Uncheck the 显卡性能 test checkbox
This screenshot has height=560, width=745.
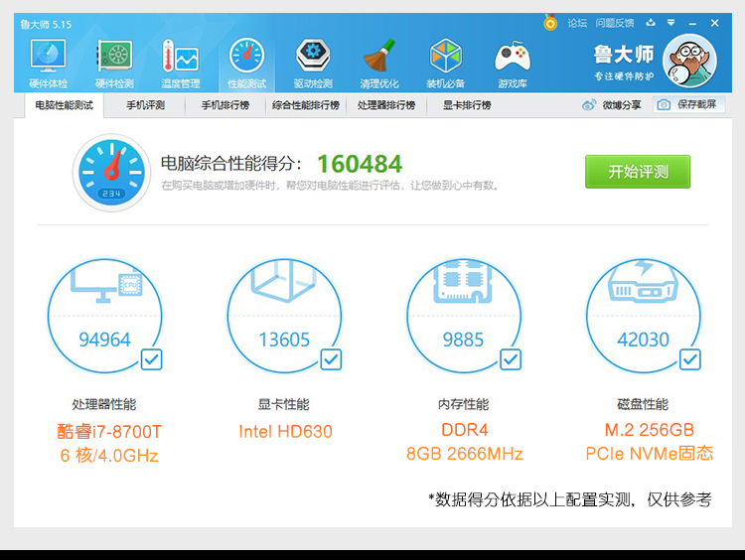click(331, 359)
